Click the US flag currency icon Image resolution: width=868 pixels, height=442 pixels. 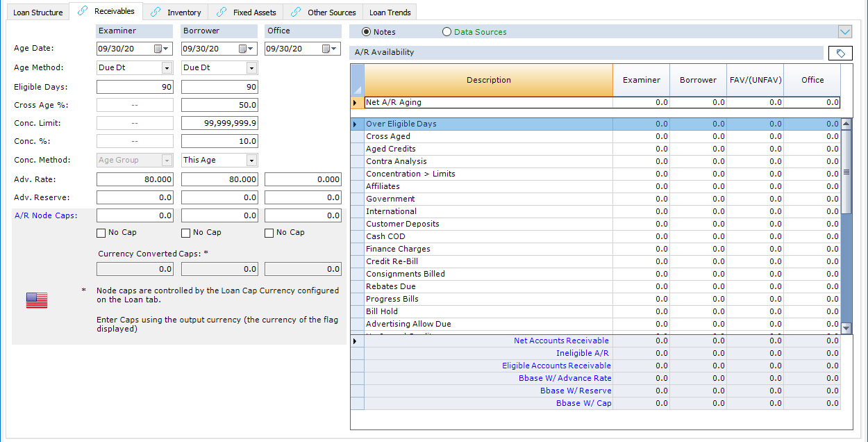(x=37, y=300)
